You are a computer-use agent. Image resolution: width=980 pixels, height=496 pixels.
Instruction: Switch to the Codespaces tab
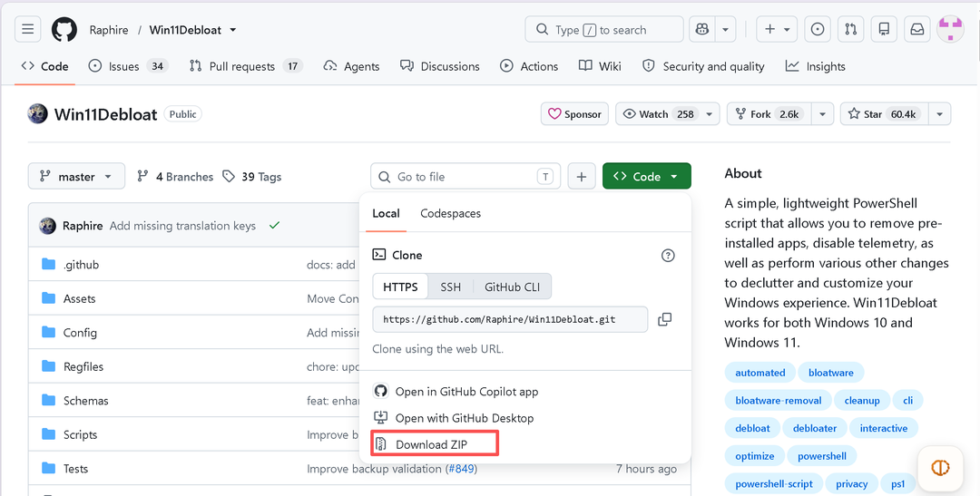click(451, 213)
